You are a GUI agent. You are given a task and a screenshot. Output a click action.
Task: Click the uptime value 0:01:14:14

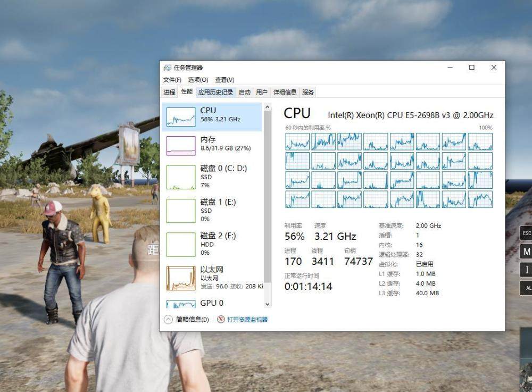[308, 287]
